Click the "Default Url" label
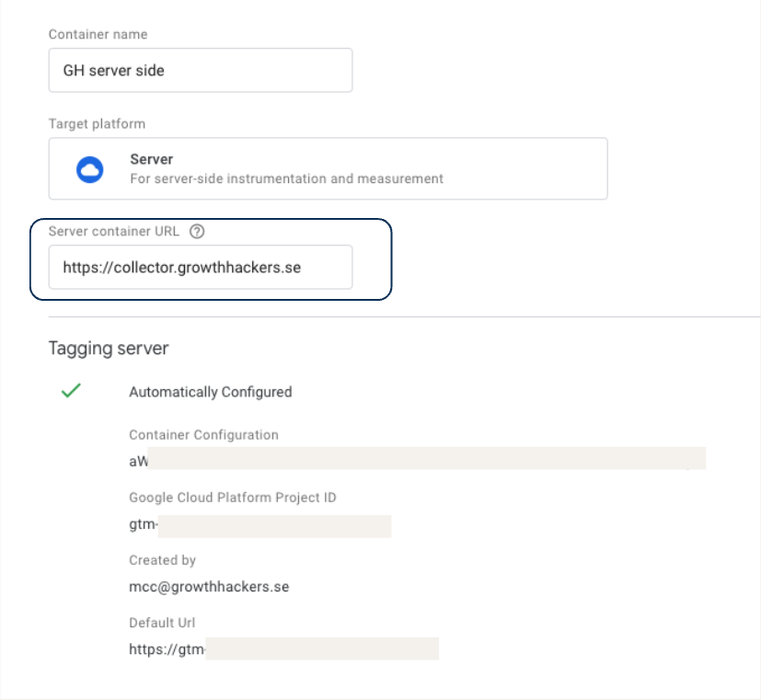Screen dimensions: 761x700 click(162, 623)
